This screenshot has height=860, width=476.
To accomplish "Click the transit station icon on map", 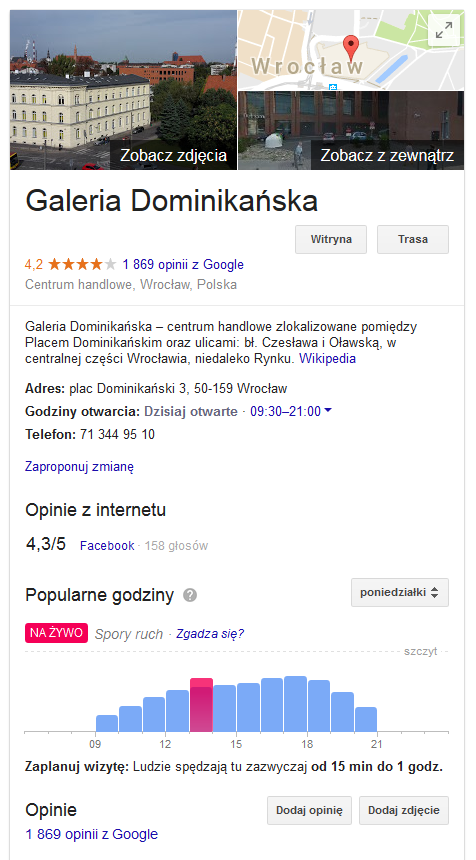I will (332, 87).
